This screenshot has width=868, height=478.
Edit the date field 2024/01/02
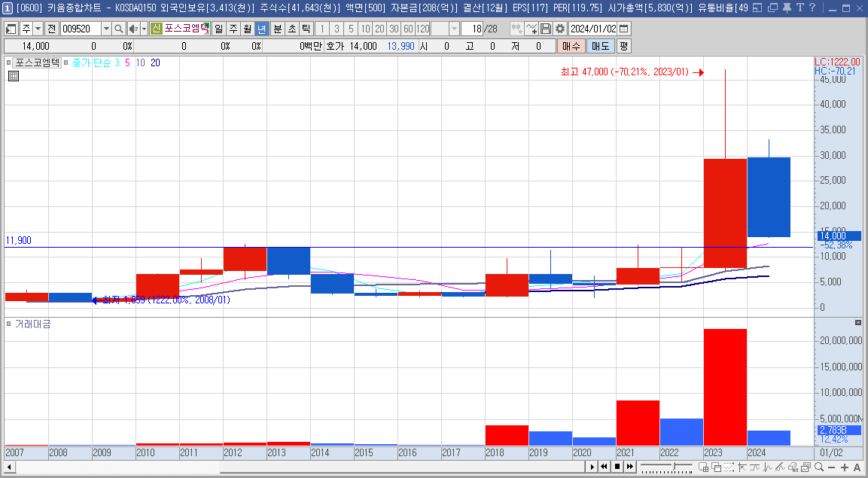pyautogui.click(x=593, y=29)
